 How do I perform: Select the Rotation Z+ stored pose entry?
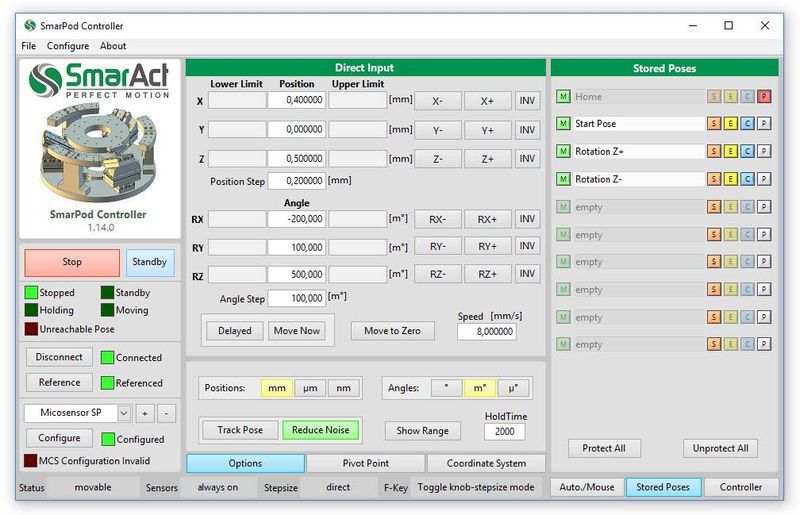click(x=636, y=152)
